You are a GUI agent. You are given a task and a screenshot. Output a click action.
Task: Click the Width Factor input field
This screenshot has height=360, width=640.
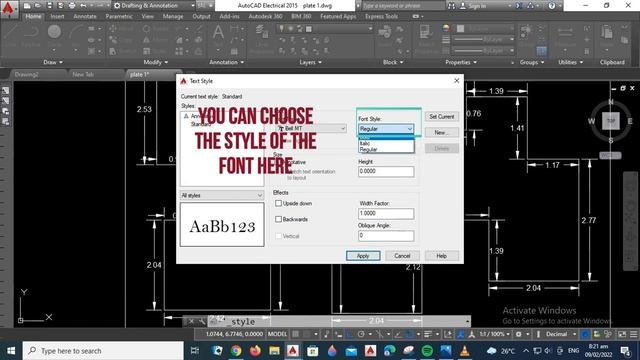tap(386, 213)
